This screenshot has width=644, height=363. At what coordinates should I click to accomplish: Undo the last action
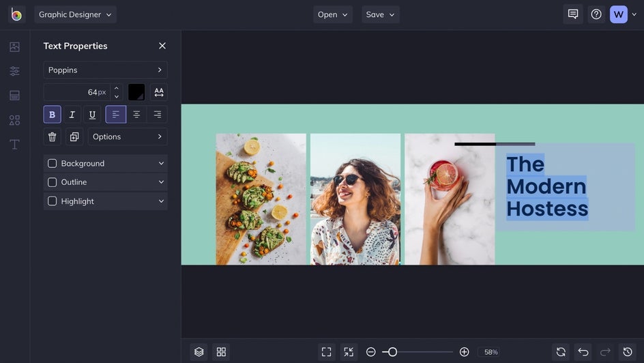583,352
